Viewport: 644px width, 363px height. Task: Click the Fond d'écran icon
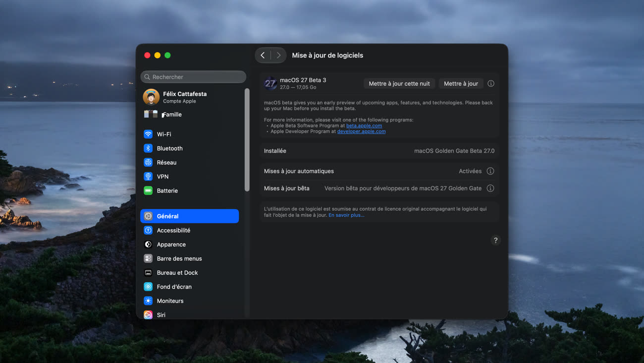click(x=148, y=287)
